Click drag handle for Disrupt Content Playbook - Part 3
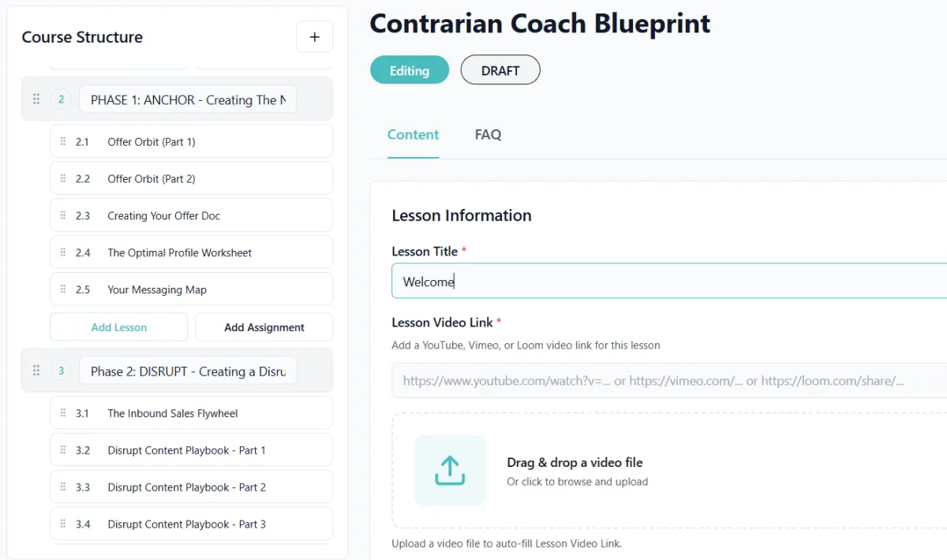 pyautogui.click(x=63, y=525)
